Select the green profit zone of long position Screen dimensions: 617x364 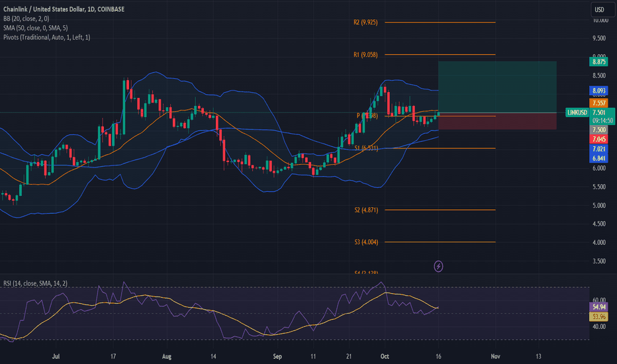click(x=497, y=87)
